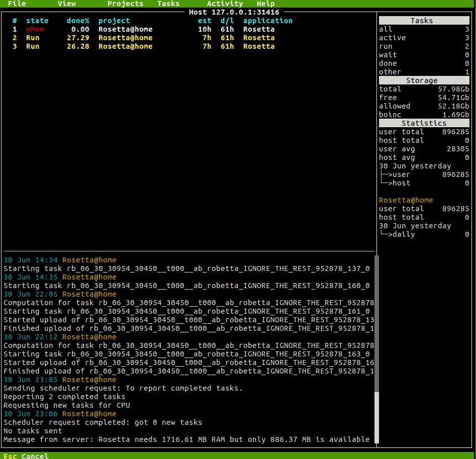Click 'Reporting 2 completed tasks' log line
The width and height of the screenshot is (476, 459).
(x=64, y=397)
